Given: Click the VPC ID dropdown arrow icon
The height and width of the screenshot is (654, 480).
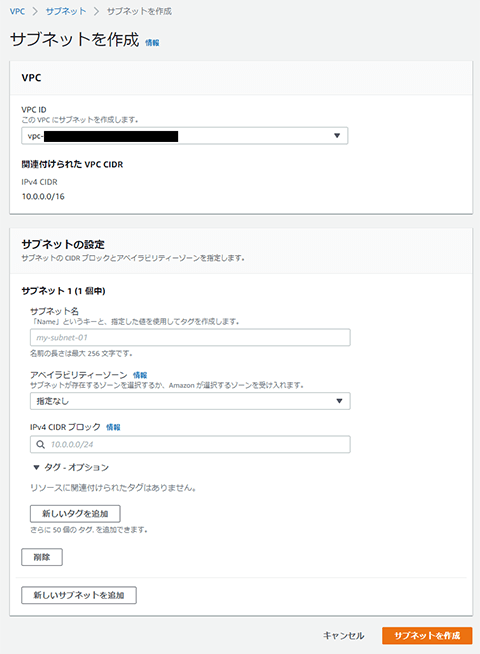Looking at the screenshot, I should pyautogui.click(x=337, y=136).
